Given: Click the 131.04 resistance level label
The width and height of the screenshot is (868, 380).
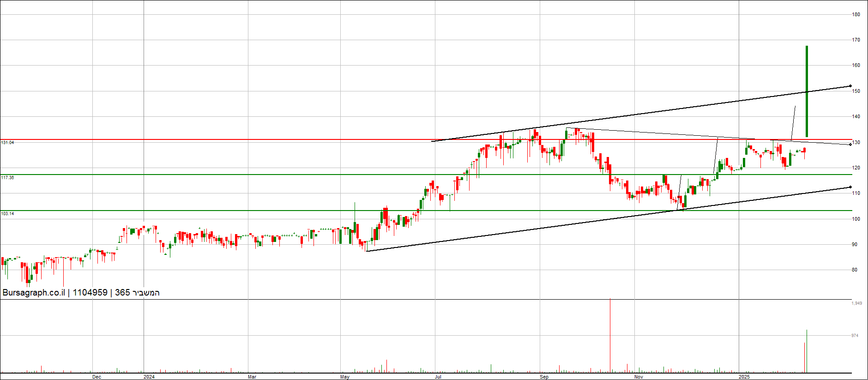Looking at the screenshot, I should (x=7, y=143).
